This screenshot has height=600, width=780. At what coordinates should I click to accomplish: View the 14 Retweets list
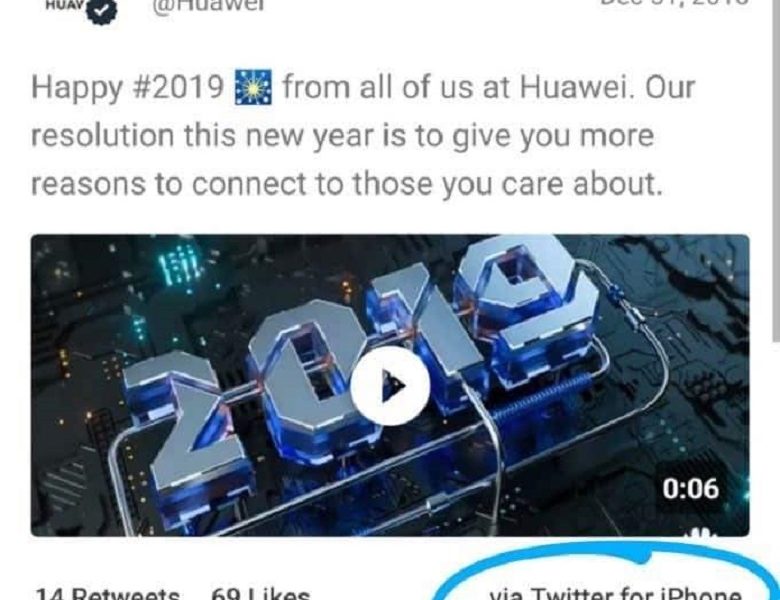[107, 594]
